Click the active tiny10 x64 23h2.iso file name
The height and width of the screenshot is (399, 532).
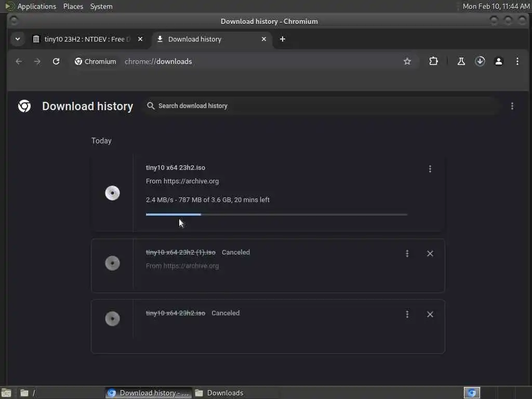[176, 168]
